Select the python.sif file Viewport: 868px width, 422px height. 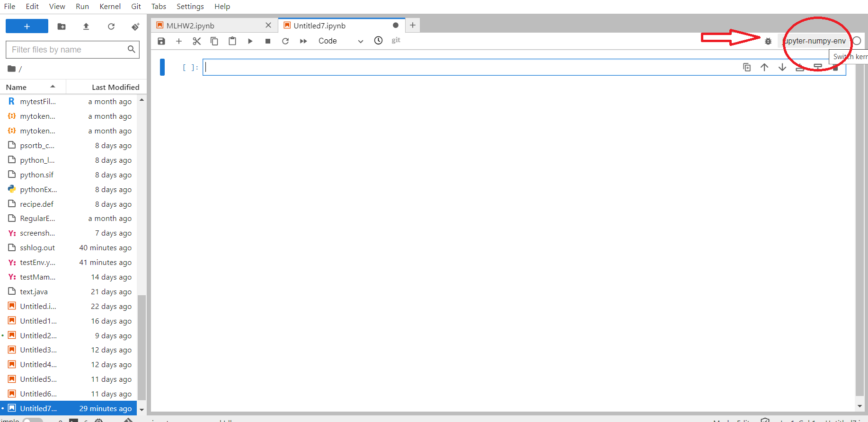point(69,175)
